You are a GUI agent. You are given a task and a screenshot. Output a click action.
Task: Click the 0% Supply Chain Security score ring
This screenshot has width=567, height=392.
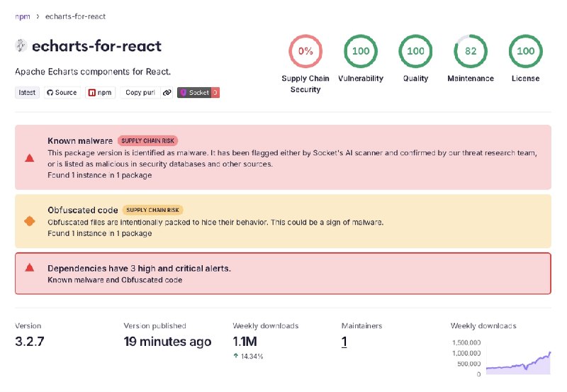pyautogui.click(x=305, y=51)
